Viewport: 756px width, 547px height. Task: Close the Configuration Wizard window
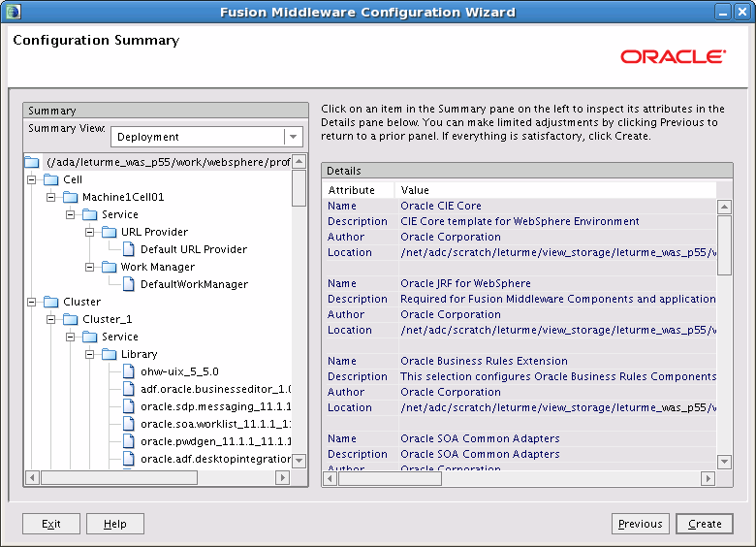tap(742, 12)
